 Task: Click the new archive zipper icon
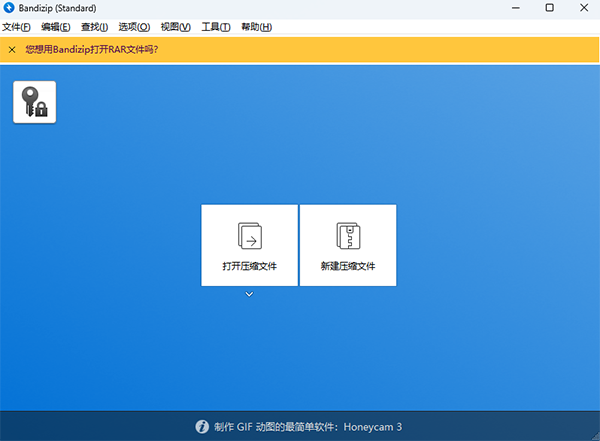348,235
